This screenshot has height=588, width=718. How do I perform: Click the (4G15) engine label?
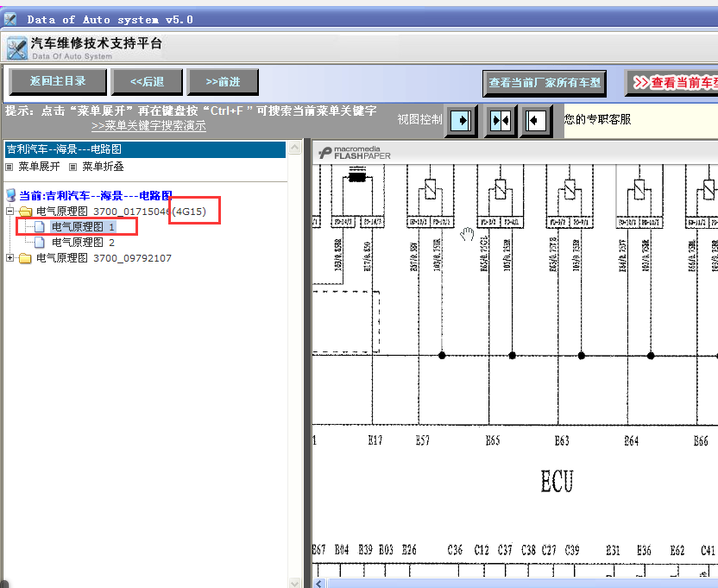[x=190, y=212]
